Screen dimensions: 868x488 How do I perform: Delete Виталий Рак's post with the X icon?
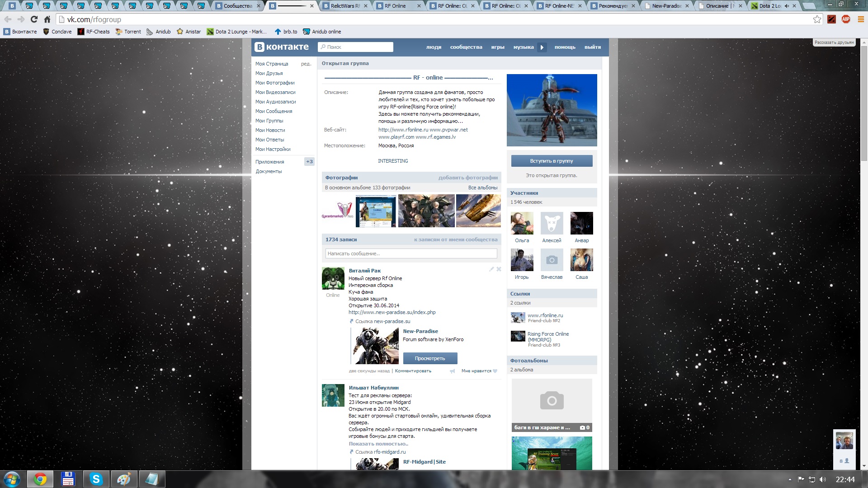pos(499,269)
